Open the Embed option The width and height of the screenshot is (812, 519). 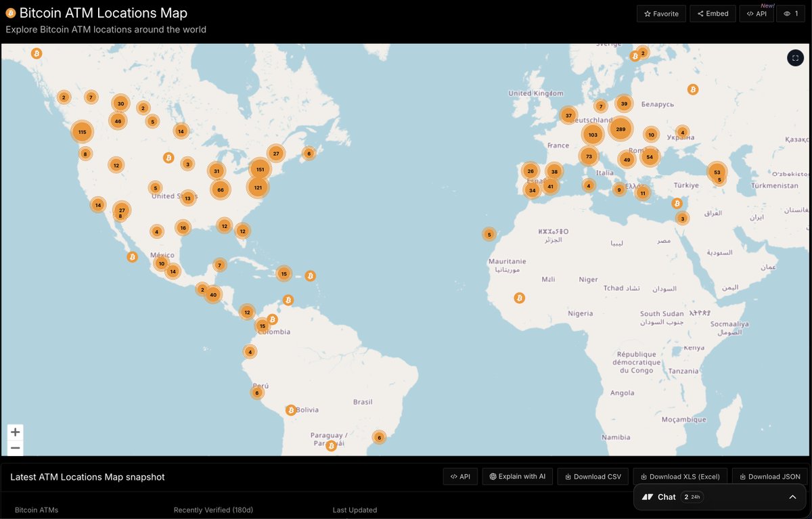[x=713, y=14]
